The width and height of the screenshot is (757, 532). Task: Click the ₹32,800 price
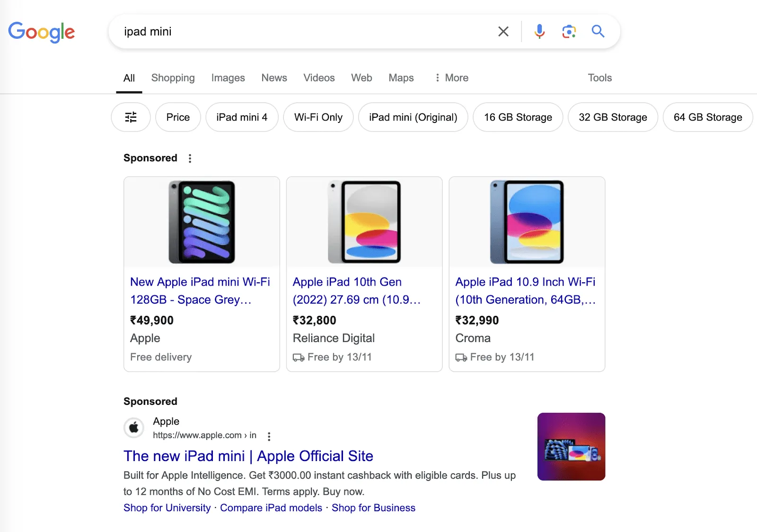coord(315,321)
